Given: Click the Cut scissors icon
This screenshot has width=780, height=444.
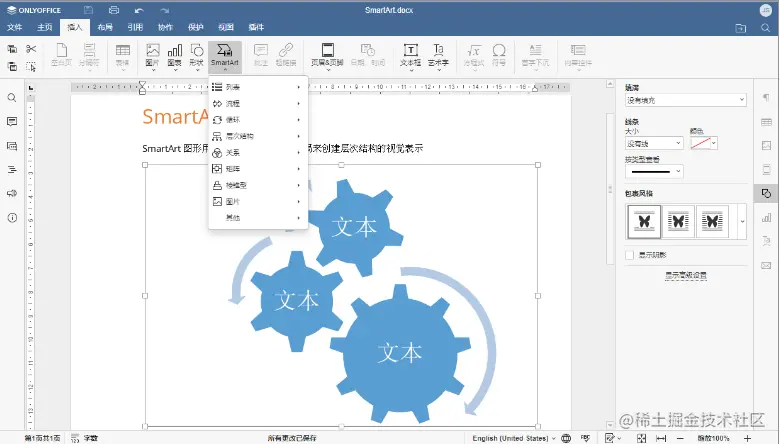Looking at the screenshot, I should click(x=31, y=49).
